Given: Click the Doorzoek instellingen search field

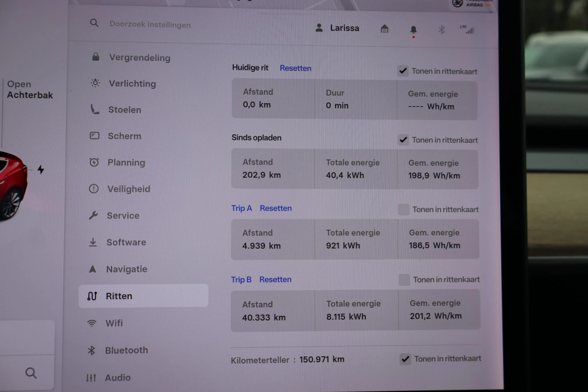Looking at the screenshot, I should pos(150,25).
